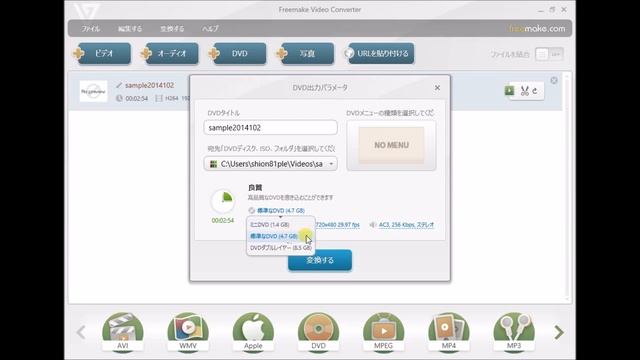Click the rotate arrow icon in file row
Image resolution: width=640 pixels, height=360 pixels.
click(535, 91)
